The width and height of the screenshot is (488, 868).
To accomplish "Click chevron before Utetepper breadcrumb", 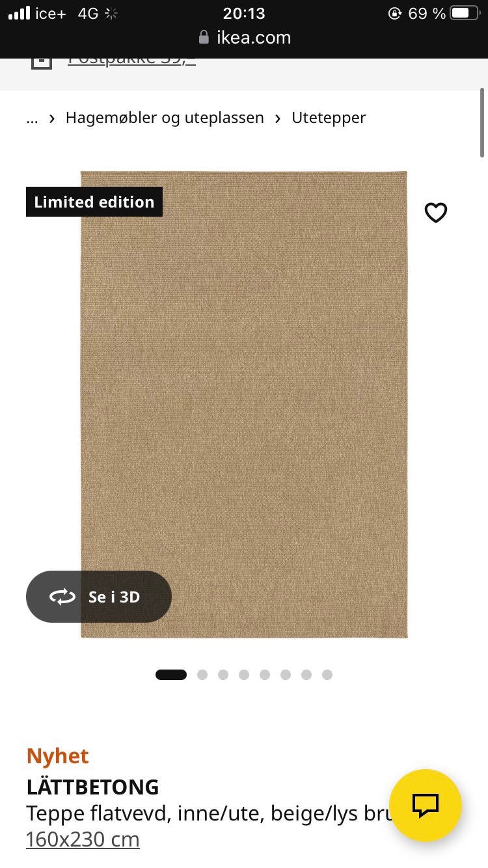I will [x=278, y=118].
